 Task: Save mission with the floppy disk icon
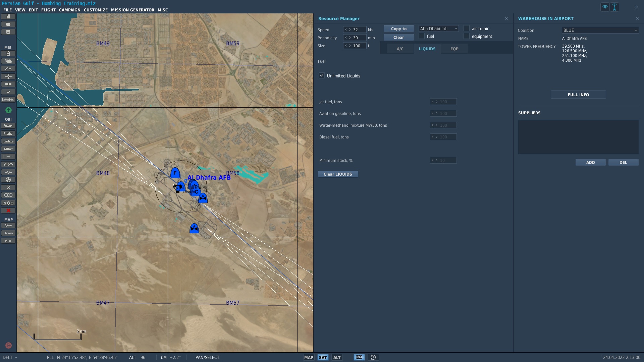coord(8,32)
